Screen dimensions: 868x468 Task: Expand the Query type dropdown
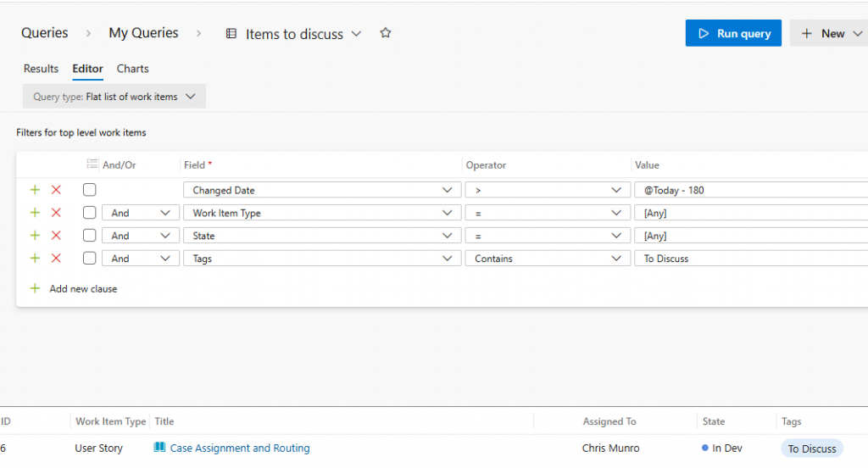point(114,97)
